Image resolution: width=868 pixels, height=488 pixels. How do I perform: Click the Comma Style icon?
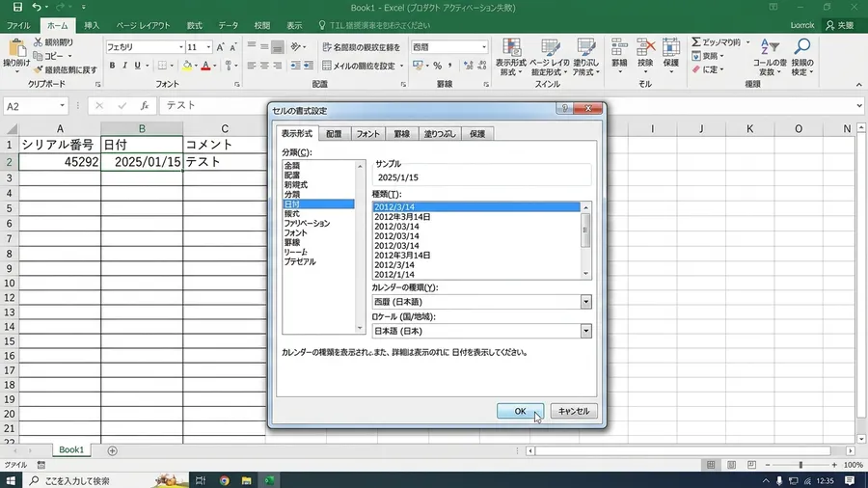click(x=450, y=66)
